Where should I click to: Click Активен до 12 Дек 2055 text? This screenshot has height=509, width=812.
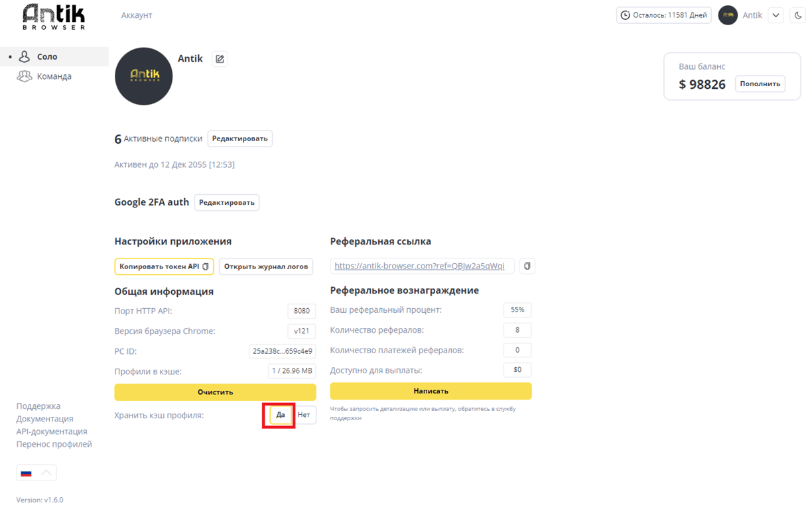tap(174, 164)
